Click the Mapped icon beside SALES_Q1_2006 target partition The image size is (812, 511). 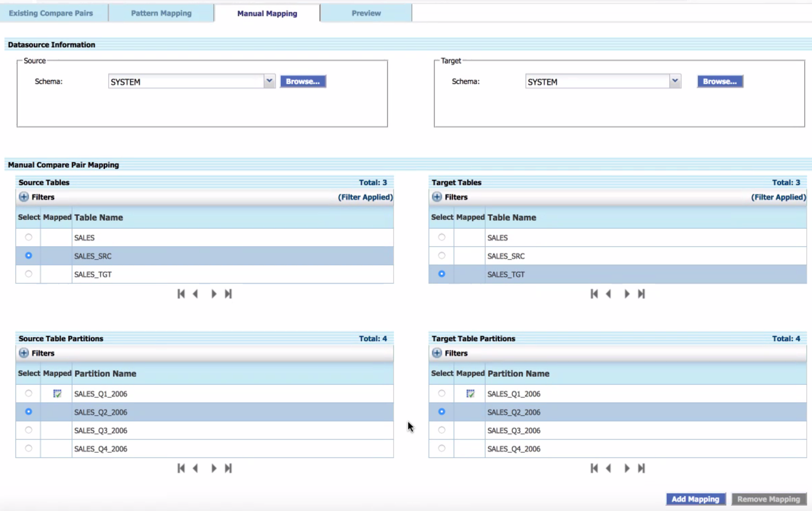pos(470,393)
